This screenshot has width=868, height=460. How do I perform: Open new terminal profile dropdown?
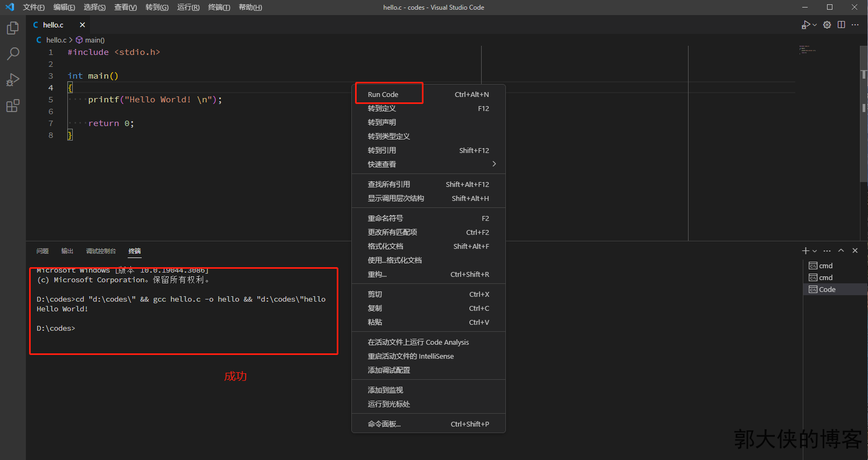(815, 251)
